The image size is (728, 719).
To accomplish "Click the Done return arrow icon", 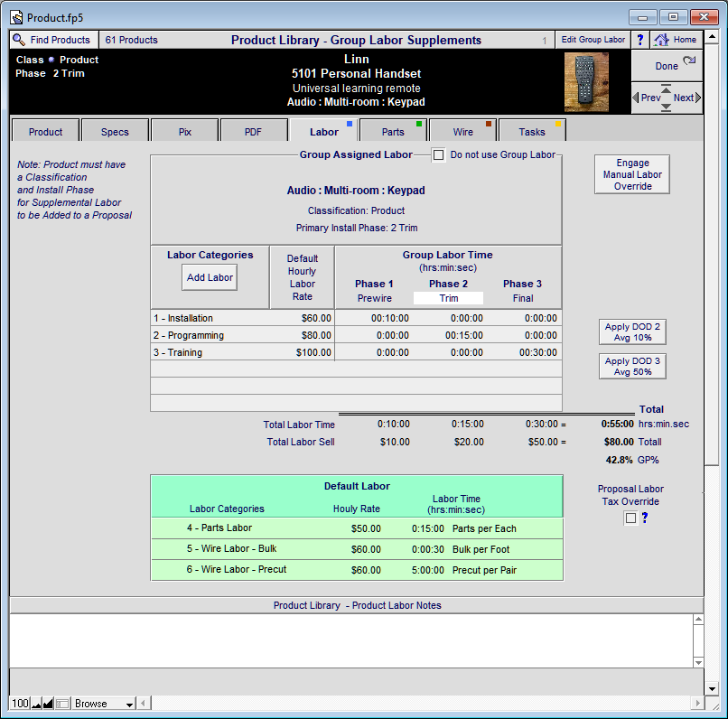I will tap(689, 61).
